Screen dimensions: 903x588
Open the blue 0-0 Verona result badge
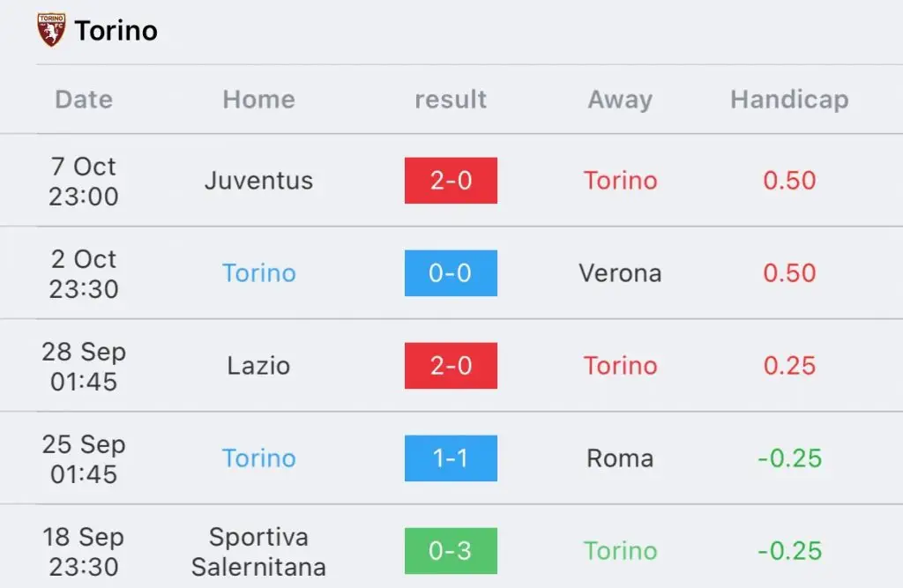(x=451, y=273)
